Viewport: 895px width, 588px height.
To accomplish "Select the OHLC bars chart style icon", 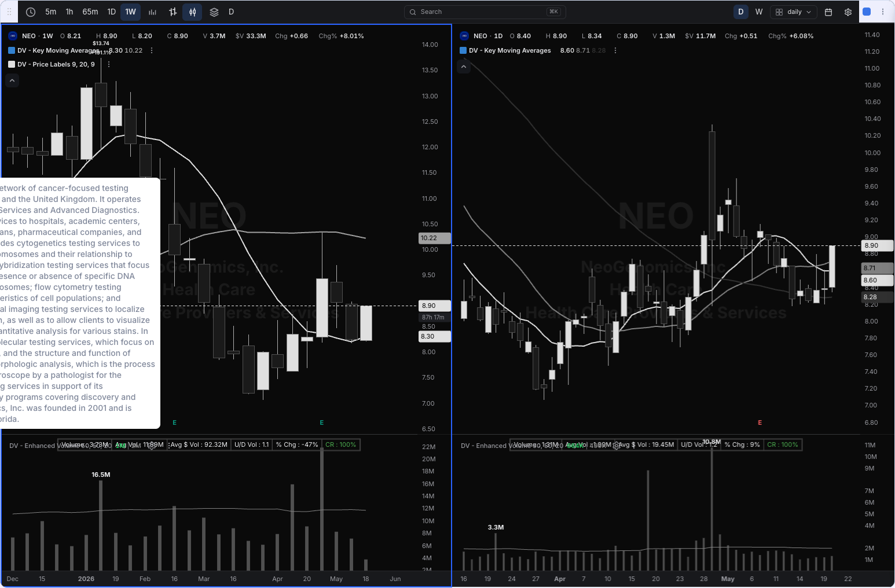I will pyautogui.click(x=173, y=12).
